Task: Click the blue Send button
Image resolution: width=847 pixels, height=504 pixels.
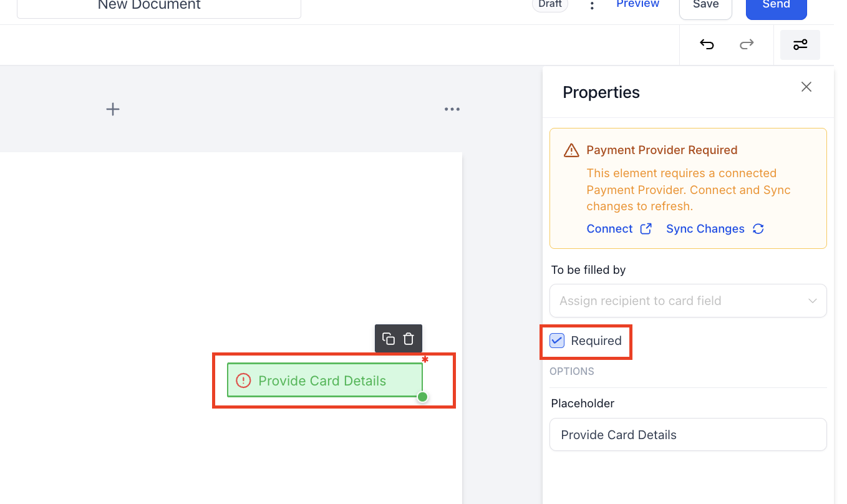Action: pyautogui.click(x=776, y=6)
